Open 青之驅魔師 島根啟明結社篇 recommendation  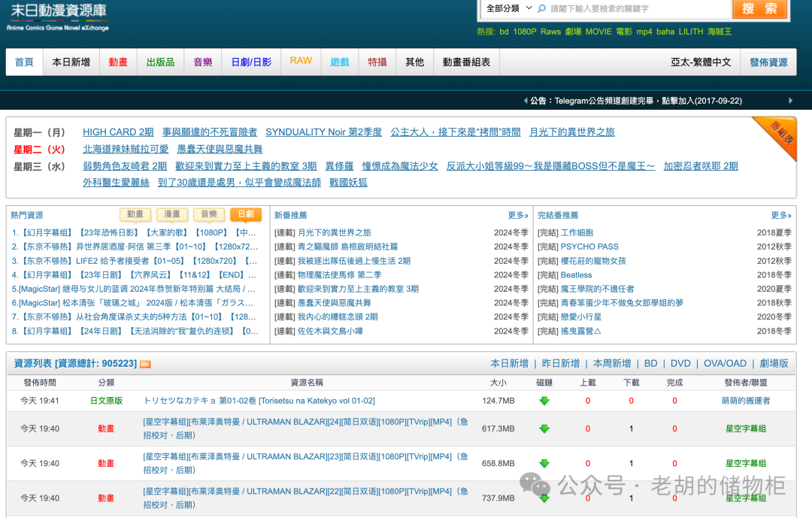point(347,247)
